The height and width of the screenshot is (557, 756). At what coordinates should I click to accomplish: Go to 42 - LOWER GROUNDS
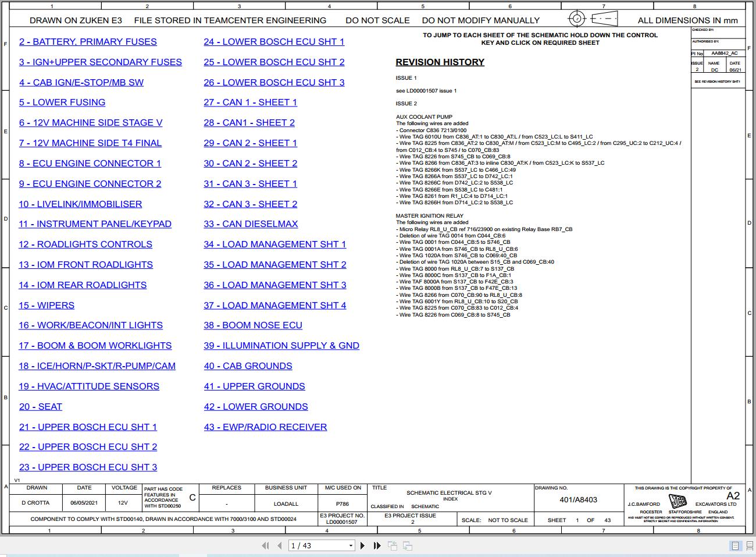(x=256, y=407)
